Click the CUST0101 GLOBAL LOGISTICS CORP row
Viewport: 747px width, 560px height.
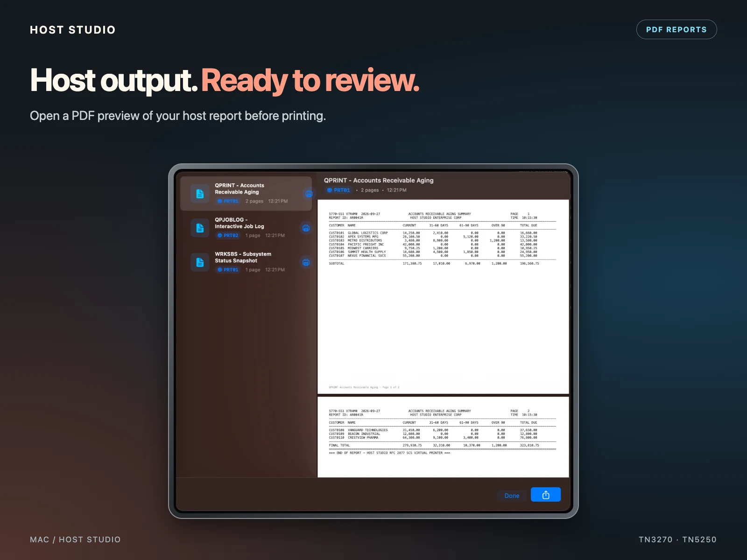pos(433,233)
